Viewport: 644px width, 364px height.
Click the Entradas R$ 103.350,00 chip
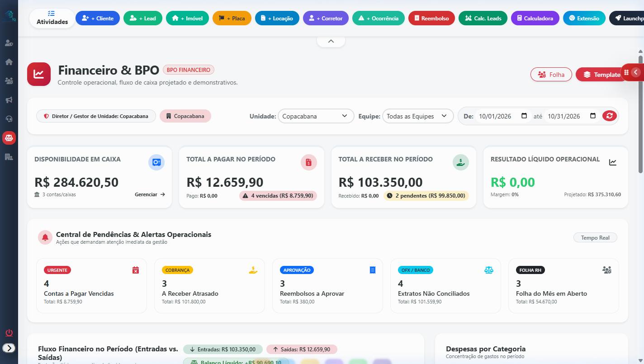point(223,349)
